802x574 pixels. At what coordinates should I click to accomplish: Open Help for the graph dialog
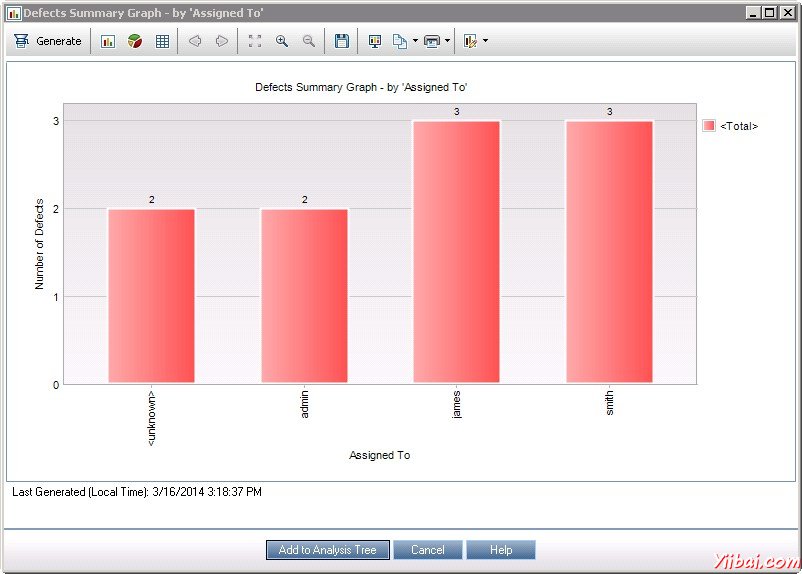500,550
